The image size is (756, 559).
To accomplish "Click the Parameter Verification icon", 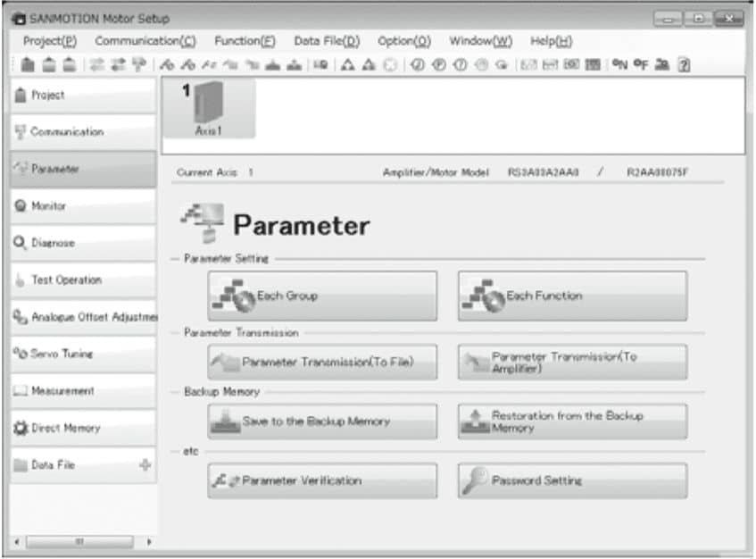I will pos(226,481).
